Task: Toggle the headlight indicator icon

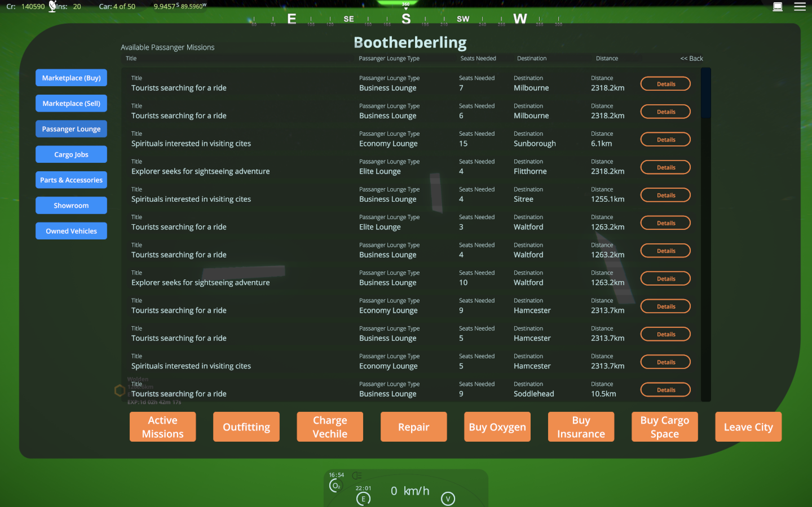Action: 357,475
